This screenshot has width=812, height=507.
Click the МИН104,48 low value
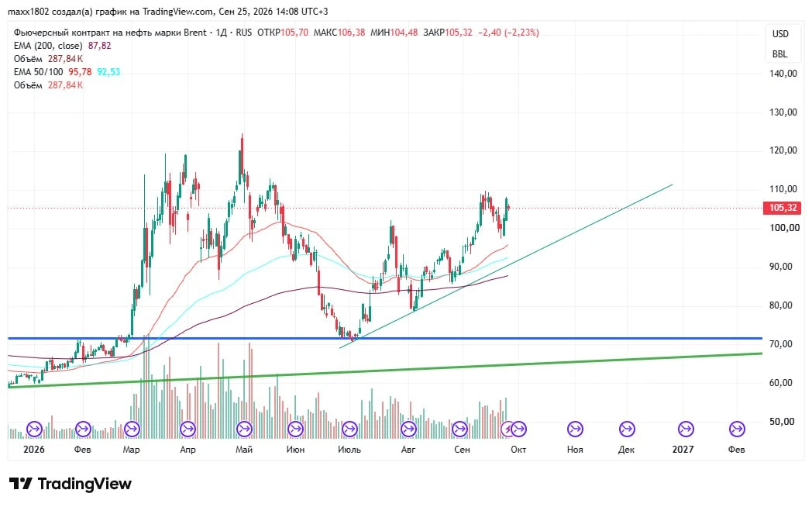[x=394, y=32]
